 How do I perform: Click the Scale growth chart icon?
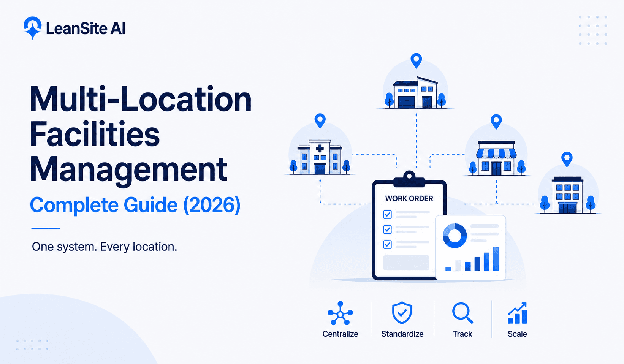(517, 313)
